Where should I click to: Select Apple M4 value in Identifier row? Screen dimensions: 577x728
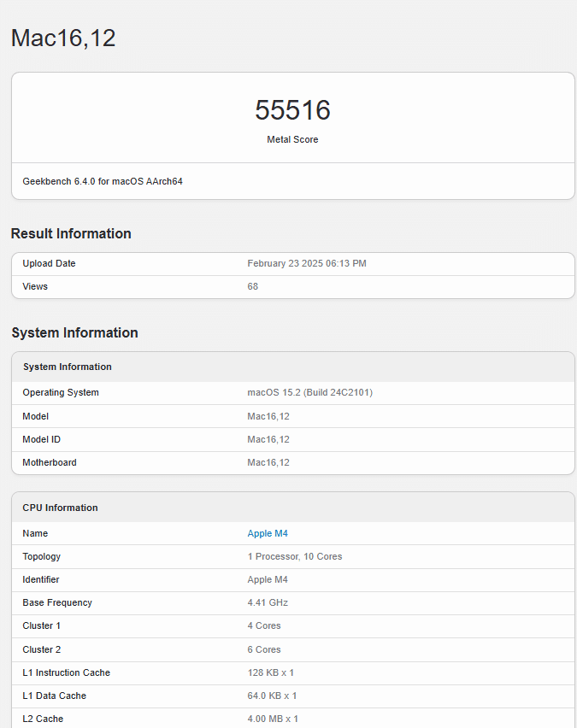[x=268, y=579]
